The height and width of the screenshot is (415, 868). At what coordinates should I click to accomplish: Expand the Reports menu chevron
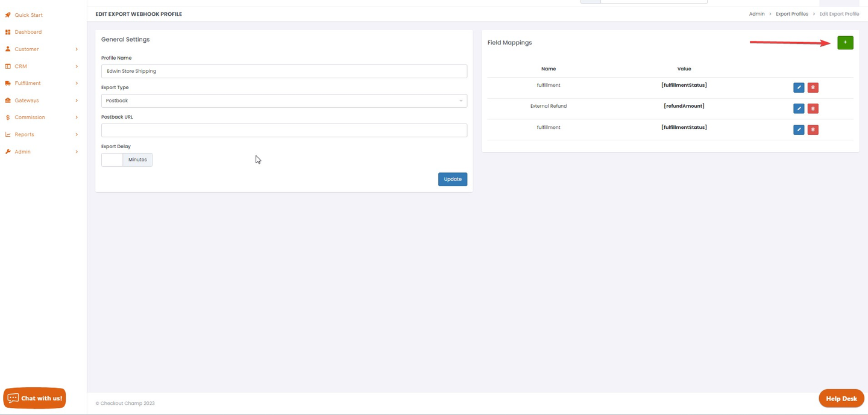77,135
